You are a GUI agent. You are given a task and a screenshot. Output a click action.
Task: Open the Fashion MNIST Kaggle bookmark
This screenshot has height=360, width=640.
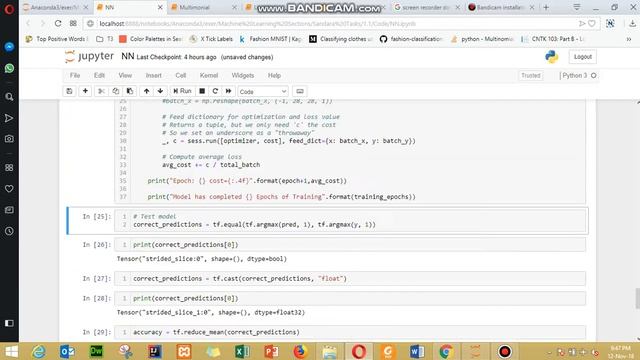[x=271, y=39]
